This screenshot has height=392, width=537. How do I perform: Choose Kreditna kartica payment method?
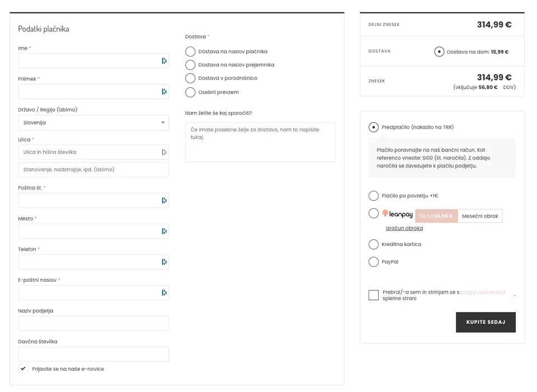tap(374, 244)
